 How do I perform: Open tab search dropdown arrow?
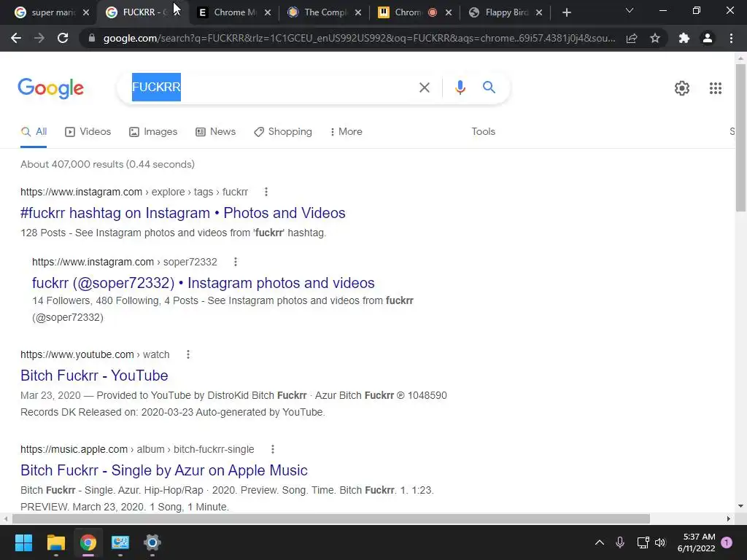pos(630,10)
